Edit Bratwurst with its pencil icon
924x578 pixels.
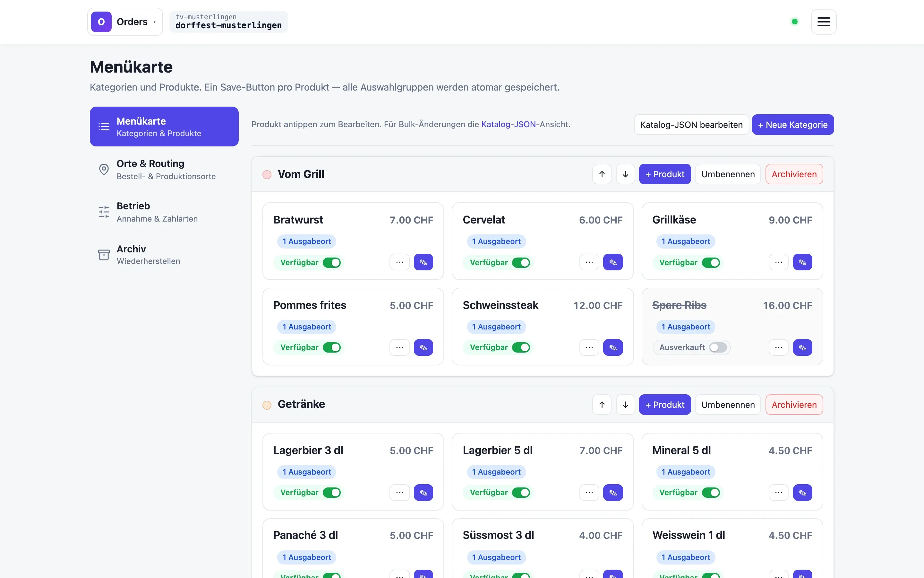pyautogui.click(x=424, y=262)
